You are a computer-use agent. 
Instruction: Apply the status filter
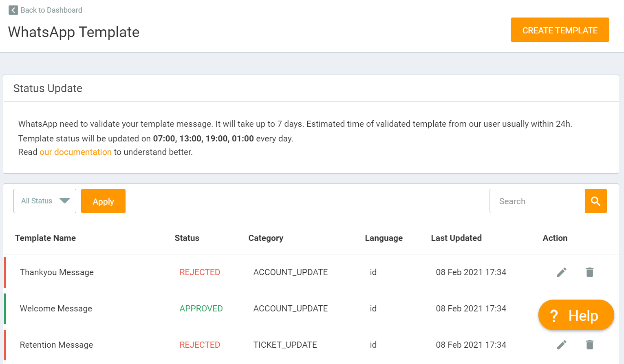(103, 201)
